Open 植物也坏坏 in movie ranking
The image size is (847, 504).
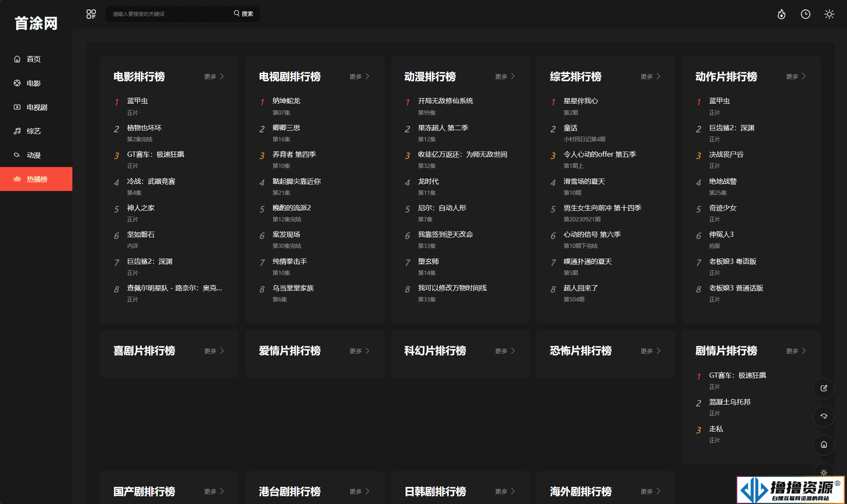pyautogui.click(x=144, y=128)
